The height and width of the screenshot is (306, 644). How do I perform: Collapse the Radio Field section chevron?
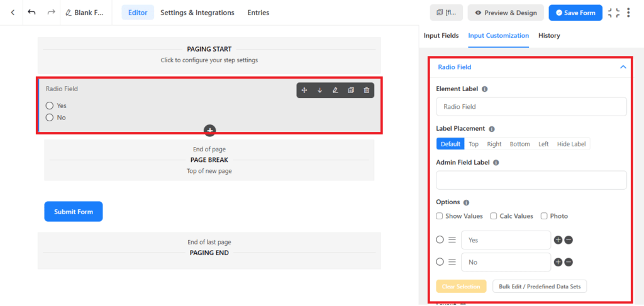click(623, 67)
